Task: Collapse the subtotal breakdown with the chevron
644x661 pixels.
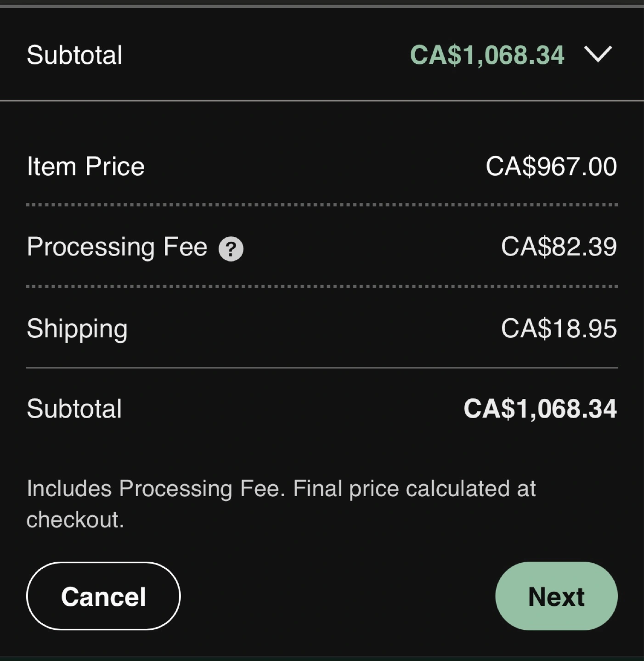Action: point(598,55)
